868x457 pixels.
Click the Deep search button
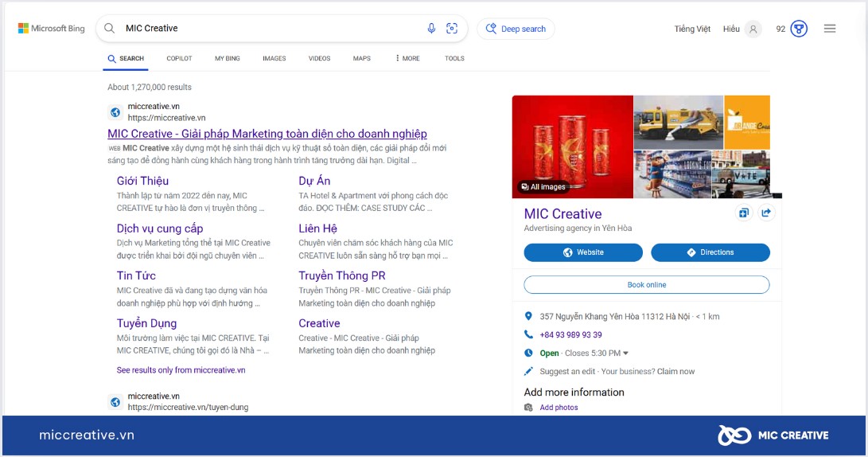pos(516,29)
